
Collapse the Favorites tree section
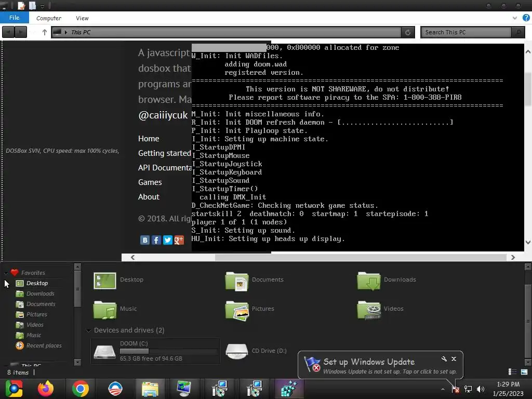point(6,273)
